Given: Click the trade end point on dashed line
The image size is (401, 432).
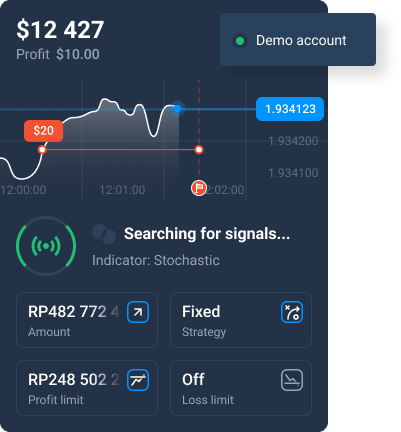Looking at the screenshot, I should click(x=199, y=149).
